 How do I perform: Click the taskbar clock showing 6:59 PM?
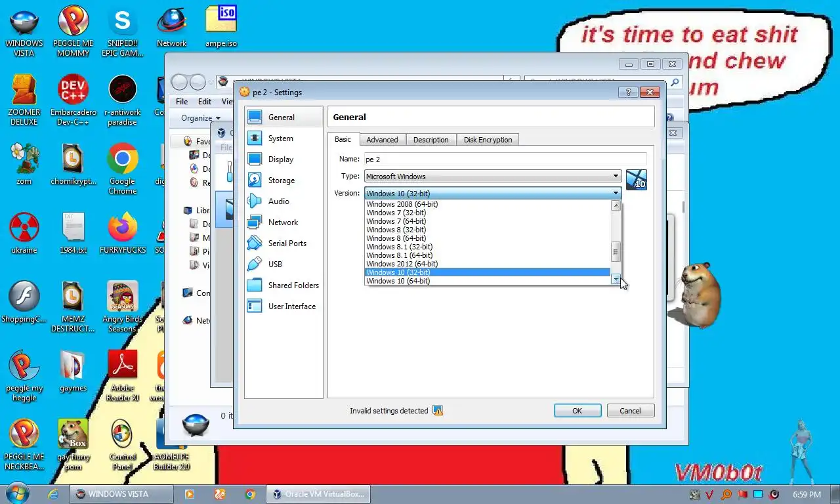pyautogui.click(x=807, y=494)
